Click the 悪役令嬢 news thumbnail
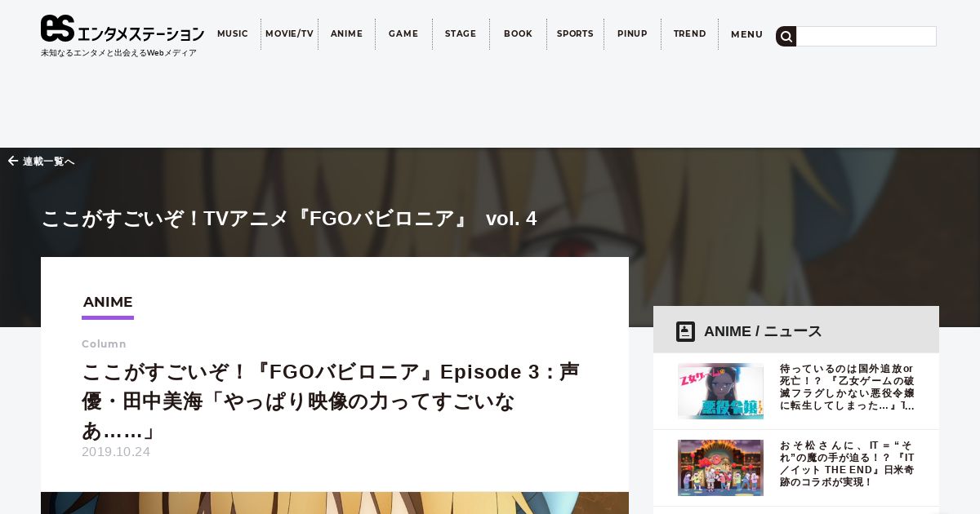This screenshot has height=514, width=980. pos(720,391)
